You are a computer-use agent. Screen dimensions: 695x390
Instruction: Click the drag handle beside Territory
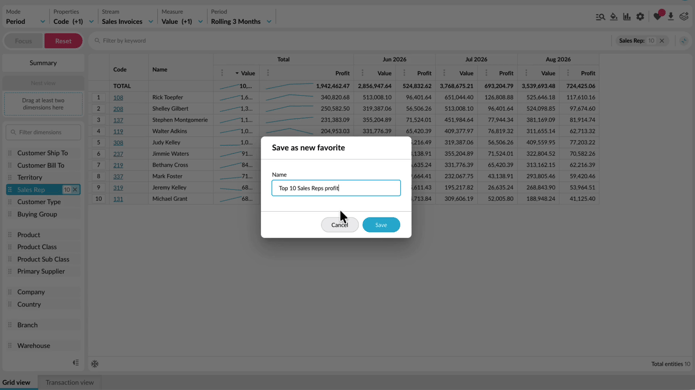[x=10, y=177]
